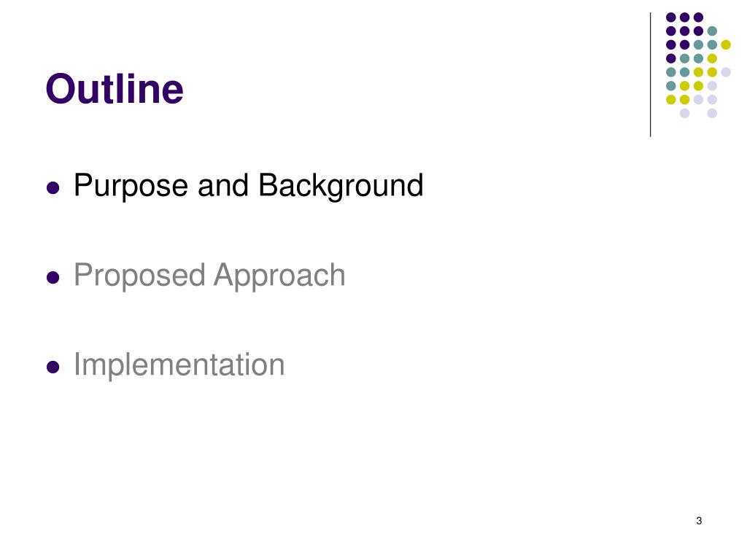Screen dimensions: 747x560
Task: Click the Outline slide title
Action: coord(115,89)
